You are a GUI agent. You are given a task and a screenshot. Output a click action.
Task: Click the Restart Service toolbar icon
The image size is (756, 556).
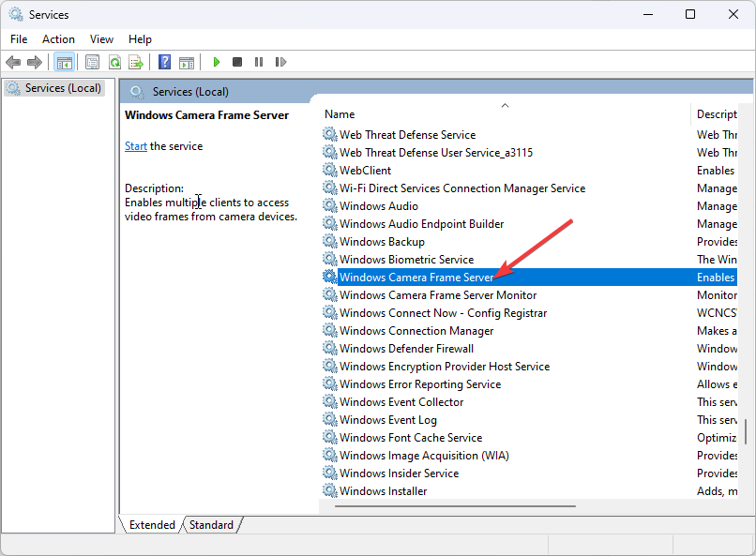[x=280, y=62]
